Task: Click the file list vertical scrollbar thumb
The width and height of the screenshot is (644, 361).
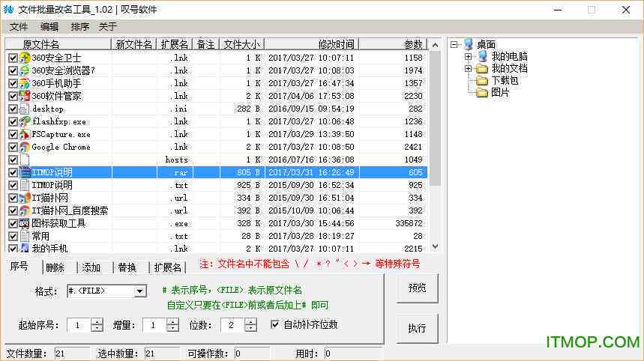Action: click(x=435, y=118)
